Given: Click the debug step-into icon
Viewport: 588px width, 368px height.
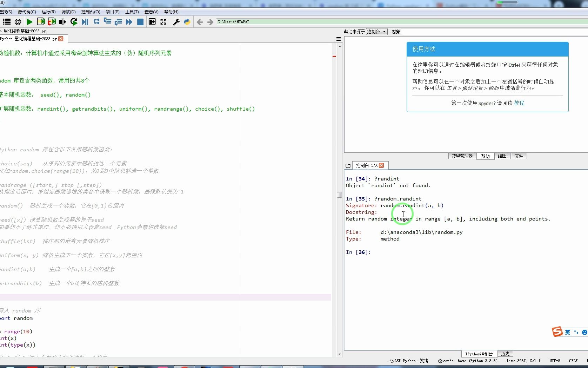Looking at the screenshot, I should (107, 22).
